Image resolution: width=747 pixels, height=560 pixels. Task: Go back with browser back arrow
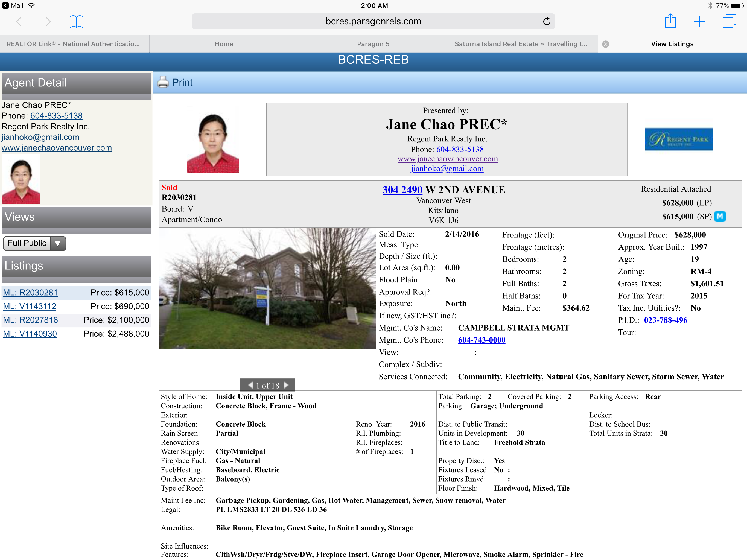point(19,22)
